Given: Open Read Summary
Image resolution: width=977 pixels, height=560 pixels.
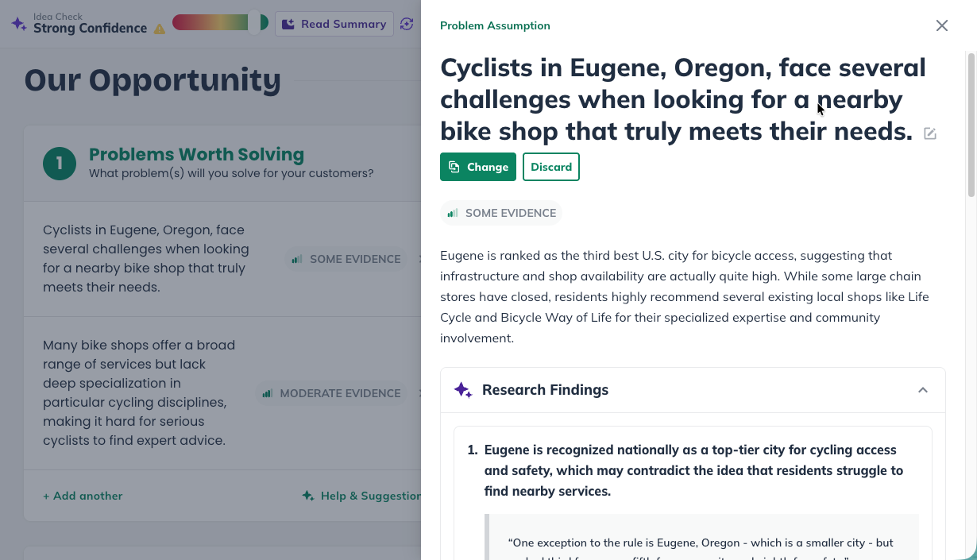Looking at the screenshot, I should click(x=334, y=24).
